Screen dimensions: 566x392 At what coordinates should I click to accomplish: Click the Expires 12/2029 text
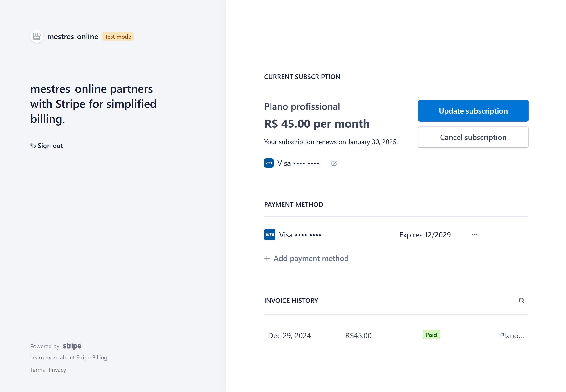[x=425, y=235]
